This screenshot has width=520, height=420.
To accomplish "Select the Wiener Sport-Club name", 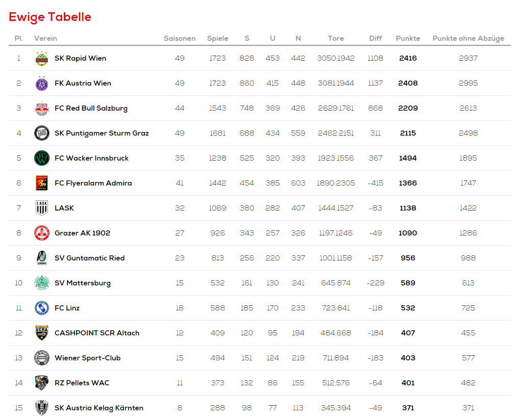I will 88,358.
